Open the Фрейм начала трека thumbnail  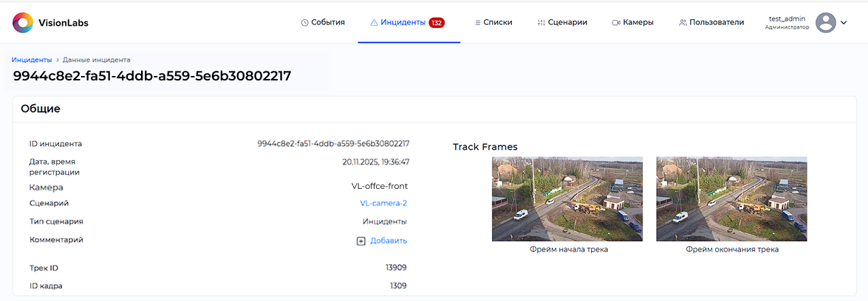point(567,199)
